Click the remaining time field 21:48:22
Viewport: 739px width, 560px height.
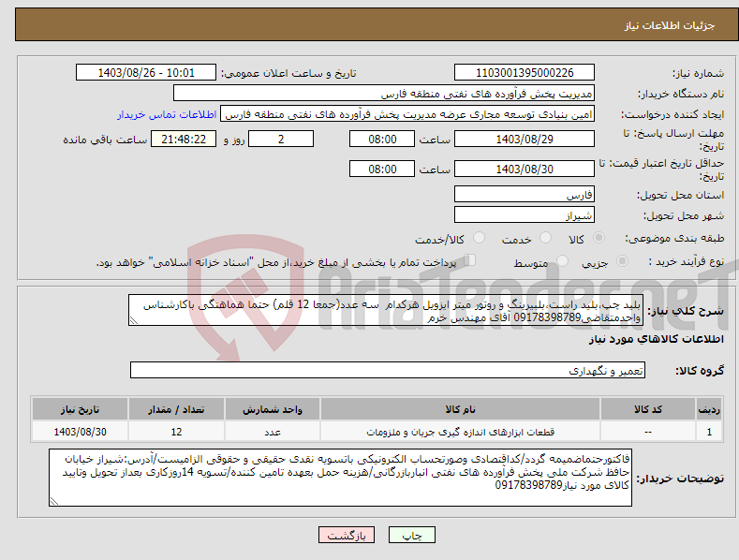tap(184, 139)
